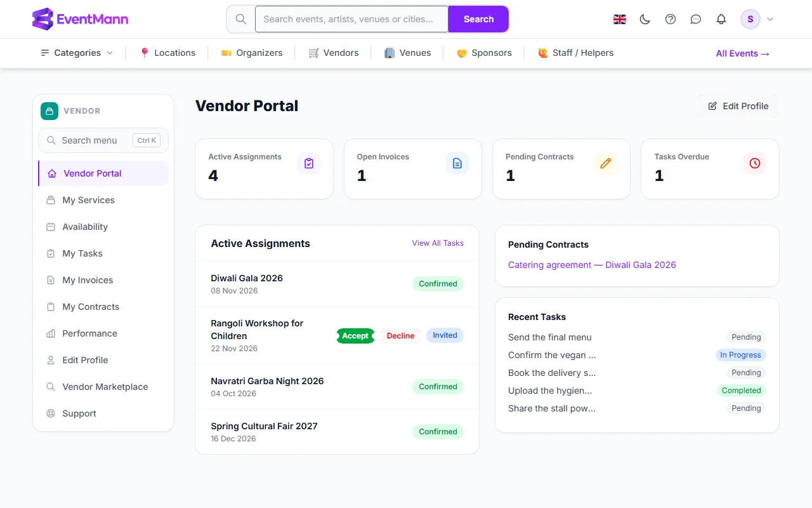
Task: Open the messages chat bubble icon
Action: 696,19
